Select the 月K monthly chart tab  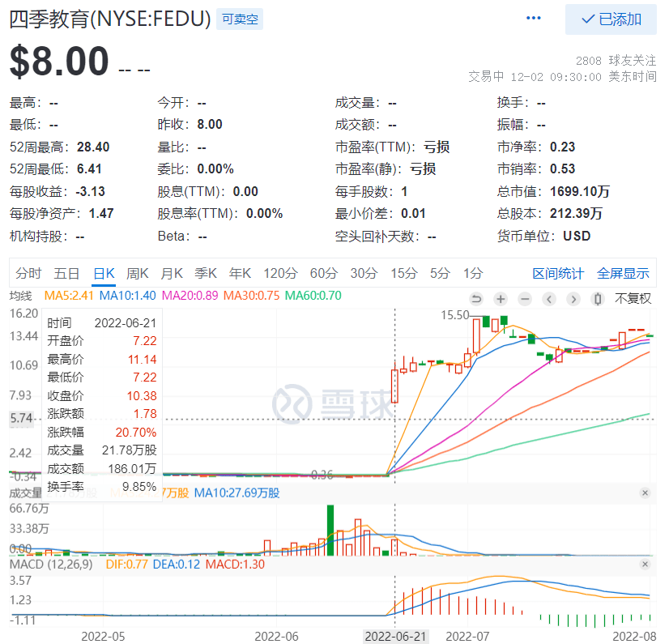[x=172, y=273]
